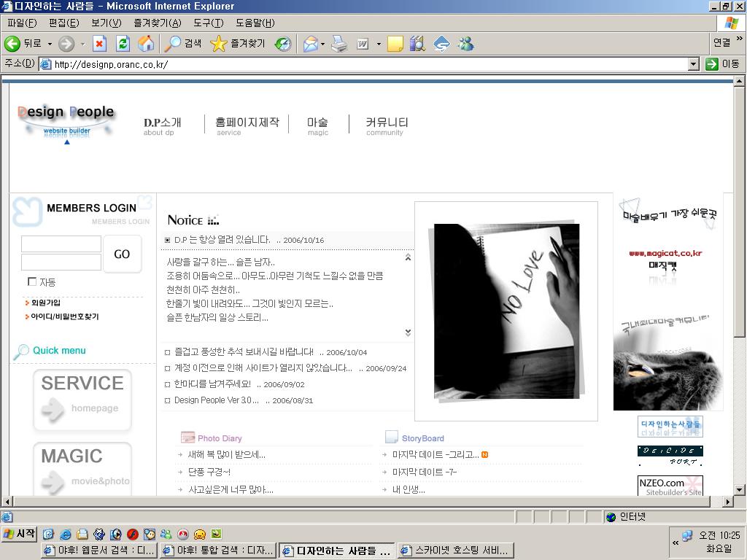747x560 pixels.
Task: Click the Mail envelope icon
Action: [x=310, y=44]
